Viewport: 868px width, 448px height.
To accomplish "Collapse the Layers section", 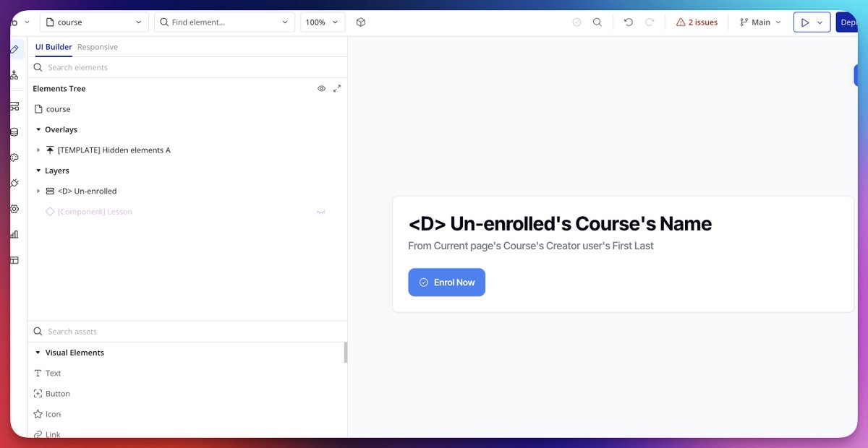I will tap(38, 171).
